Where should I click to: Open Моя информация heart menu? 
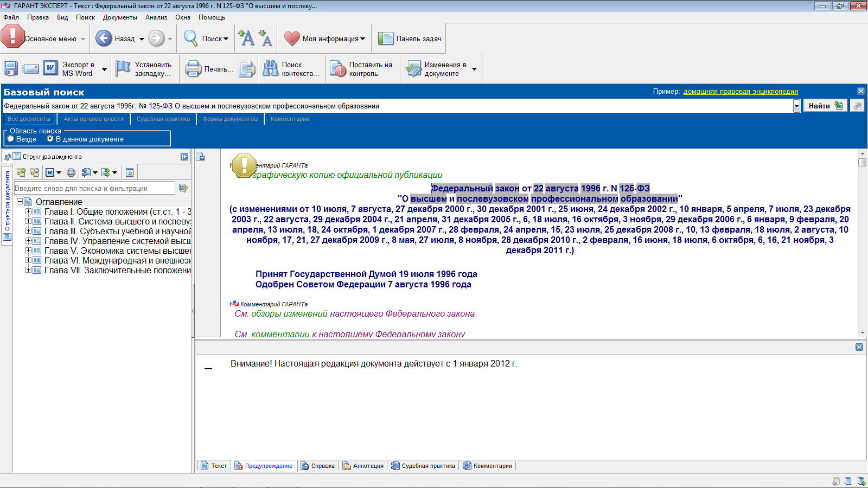pyautogui.click(x=291, y=38)
